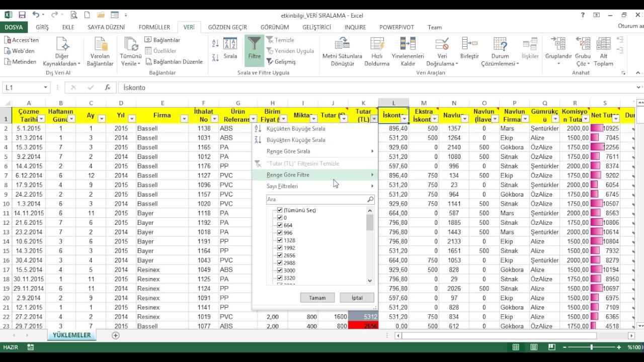644x362 pixels.
Task: Click the search magnifier in Ara box
Action: [370, 200]
